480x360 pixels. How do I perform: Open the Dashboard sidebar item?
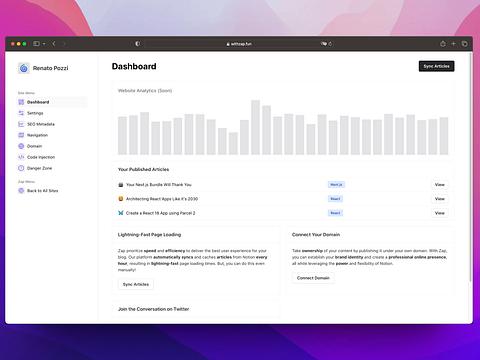point(52,102)
